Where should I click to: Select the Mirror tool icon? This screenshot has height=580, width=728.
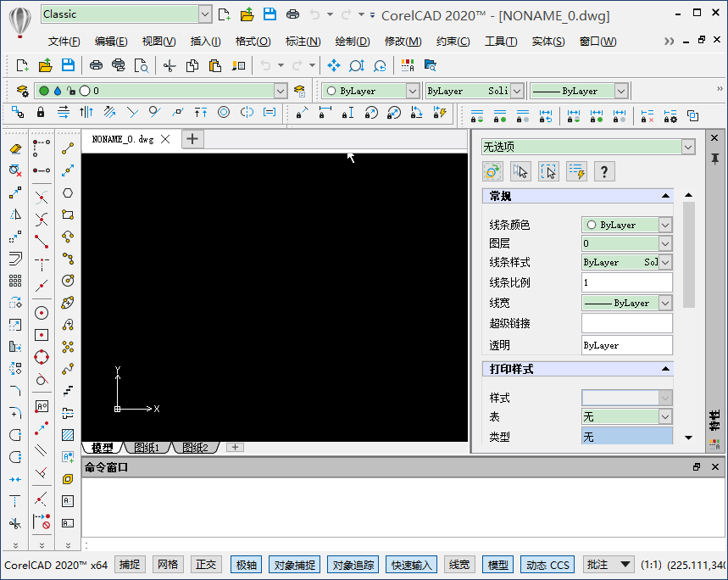coord(15,215)
